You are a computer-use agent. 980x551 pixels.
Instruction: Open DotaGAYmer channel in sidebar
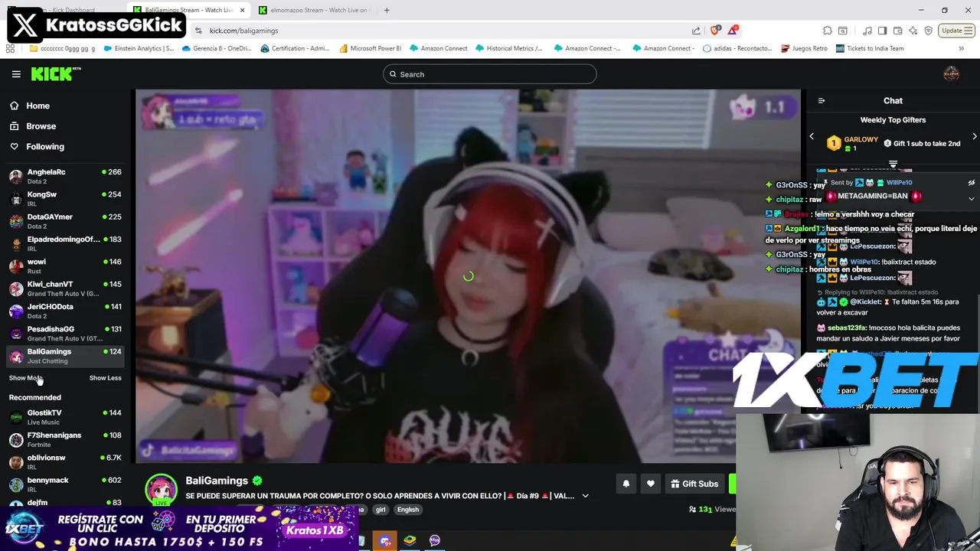tap(65, 221)
